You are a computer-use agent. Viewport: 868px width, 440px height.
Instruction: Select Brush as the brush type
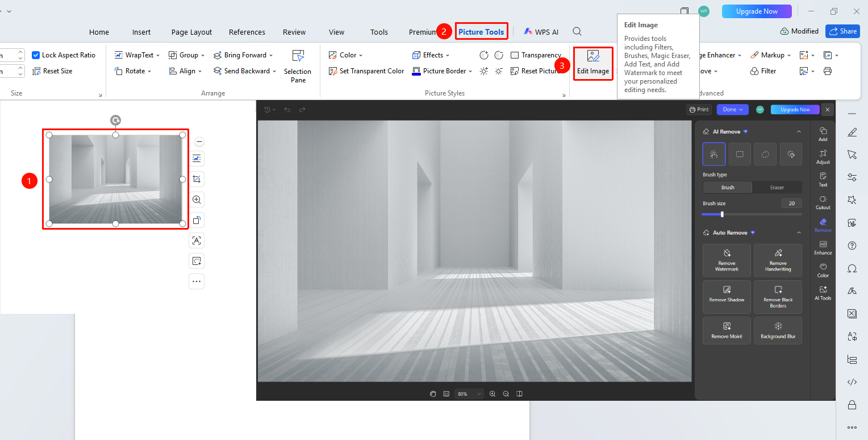coord(728,187)
